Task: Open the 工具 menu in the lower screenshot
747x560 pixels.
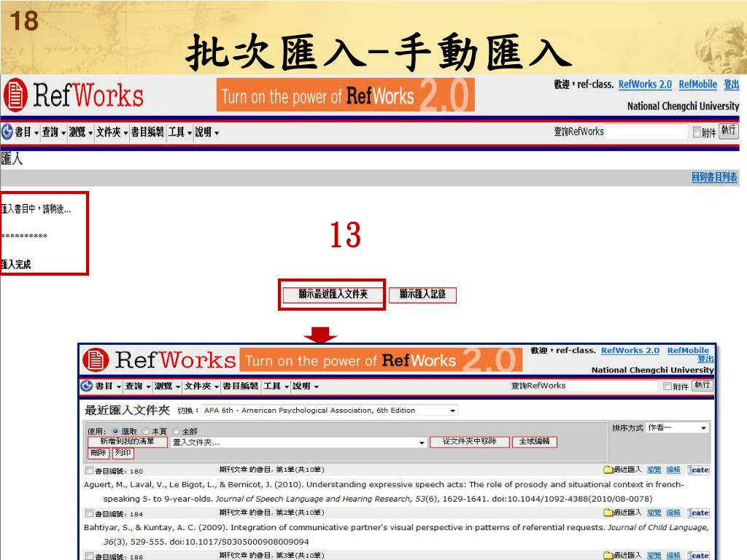Action: click(x=276, y=386)
